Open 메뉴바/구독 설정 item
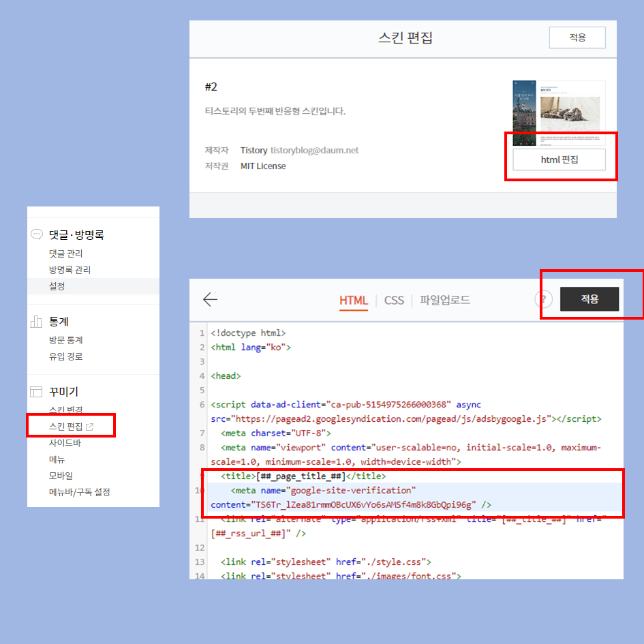This screenshot has width=644, height=644. (x=80, y=492)
